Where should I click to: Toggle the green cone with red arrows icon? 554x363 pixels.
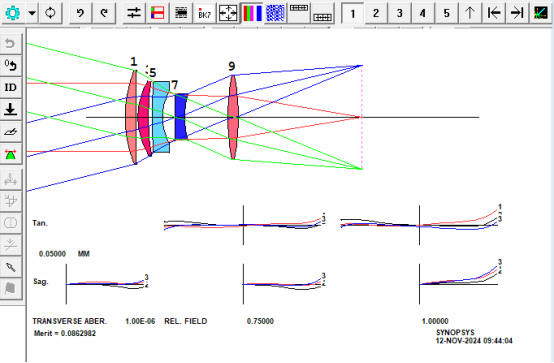11,154
